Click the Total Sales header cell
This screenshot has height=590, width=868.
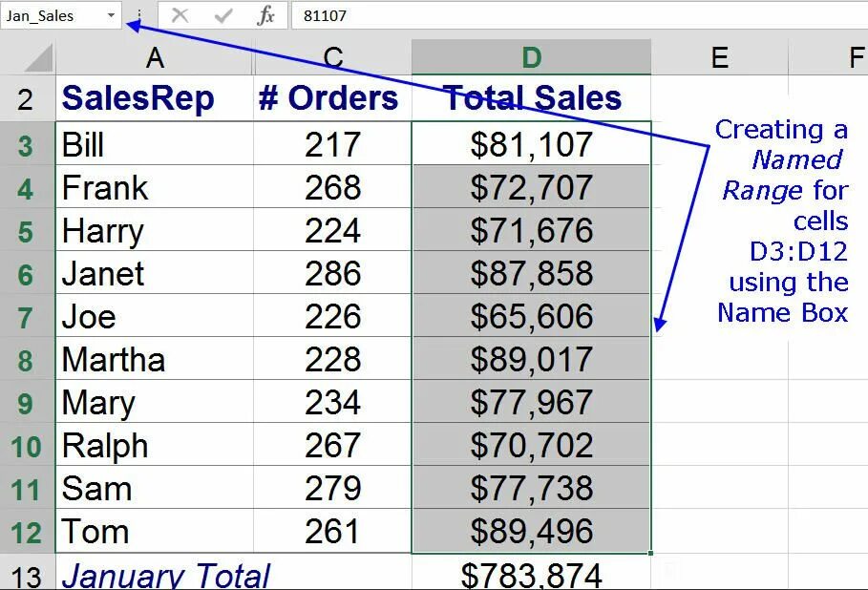(x=531, y=98)
